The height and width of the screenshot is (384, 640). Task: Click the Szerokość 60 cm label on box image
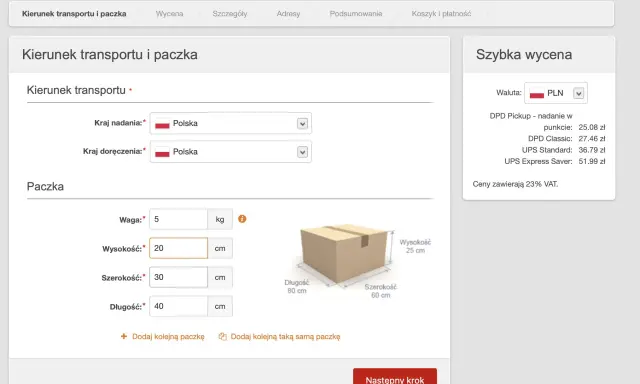[380, 291]
